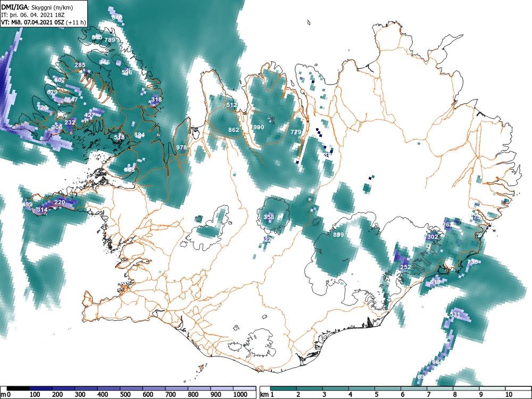Click the visibility value 358 on the map
This screenshot has height=399, width=532.
coord(269,217)
